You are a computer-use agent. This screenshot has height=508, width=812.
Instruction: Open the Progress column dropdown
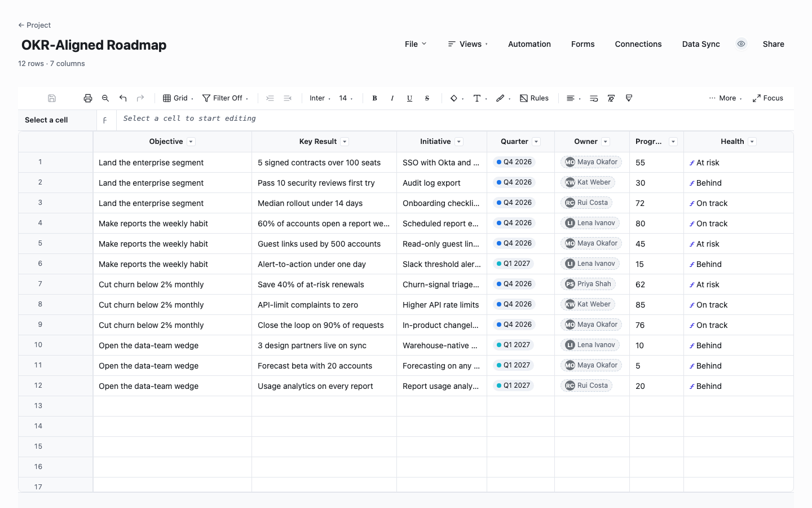[673, 142]
